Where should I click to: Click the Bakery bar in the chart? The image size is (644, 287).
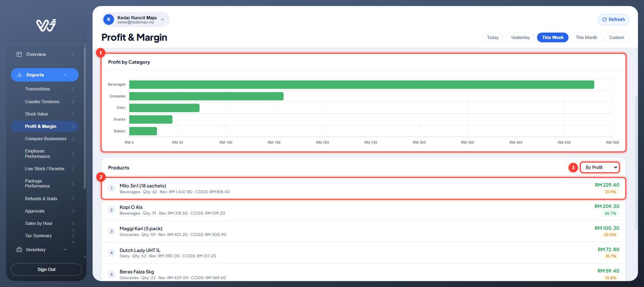tap(143, 131)
